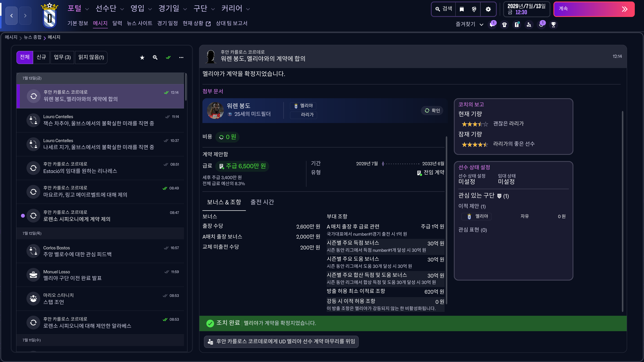Filter inbox by 읽지 않음(1) unread
This screenshot has width=644, height=362.
coord(91,57)
